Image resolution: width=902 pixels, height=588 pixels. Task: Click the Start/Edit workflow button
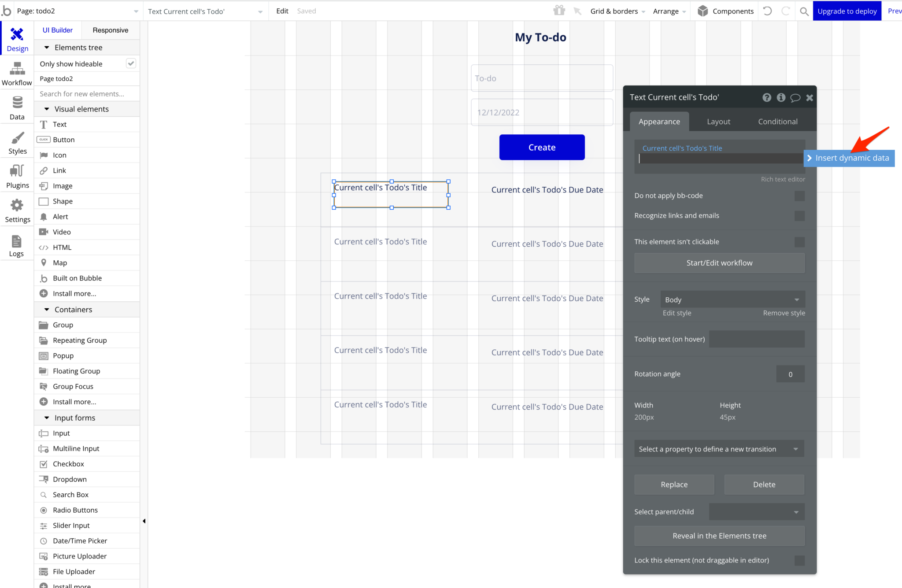click(x=719, y=263)
